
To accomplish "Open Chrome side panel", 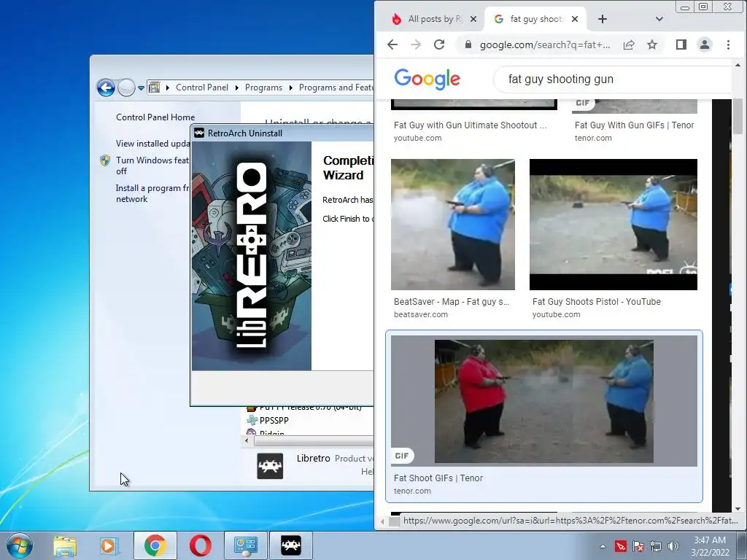I will click(681, 44).
